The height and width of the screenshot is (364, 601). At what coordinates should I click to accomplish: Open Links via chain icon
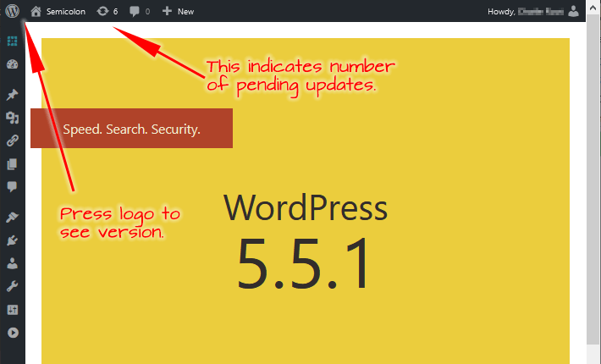pyautogui.click(x=12, y=141)
